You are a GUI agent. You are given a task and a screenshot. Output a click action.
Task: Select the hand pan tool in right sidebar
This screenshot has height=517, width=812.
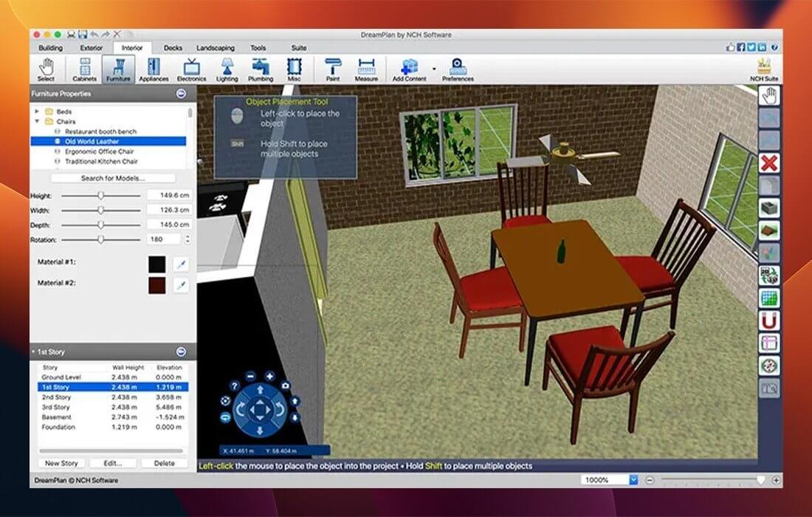[768, 96]
